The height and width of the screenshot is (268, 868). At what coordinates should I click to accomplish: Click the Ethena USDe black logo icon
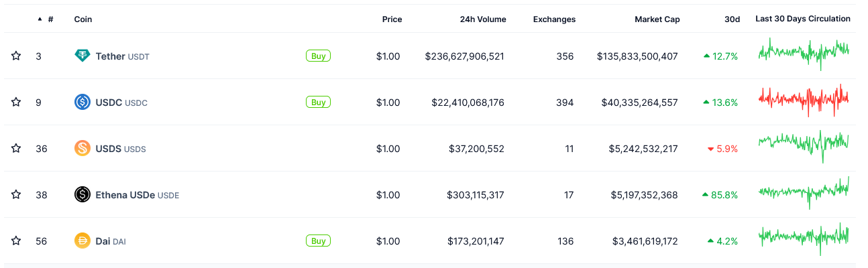(82, 195)
